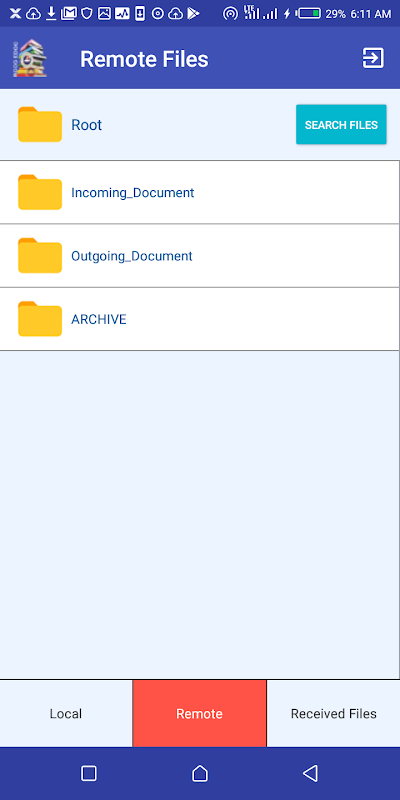Tap the logout icon in header
Screen dimensions: 400x800
coord(373,58)
